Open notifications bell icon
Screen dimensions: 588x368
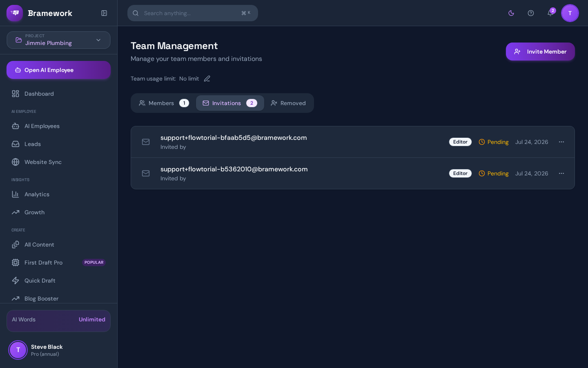pos(550,13)
